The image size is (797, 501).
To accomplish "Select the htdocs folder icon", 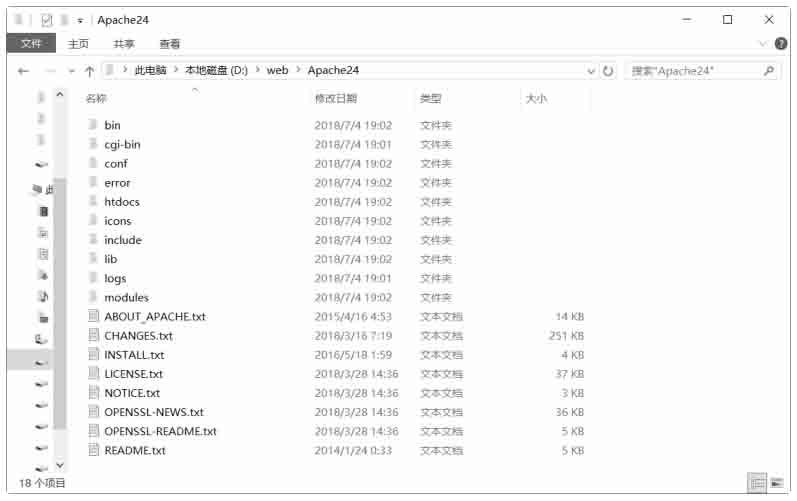I will [93, 201].
